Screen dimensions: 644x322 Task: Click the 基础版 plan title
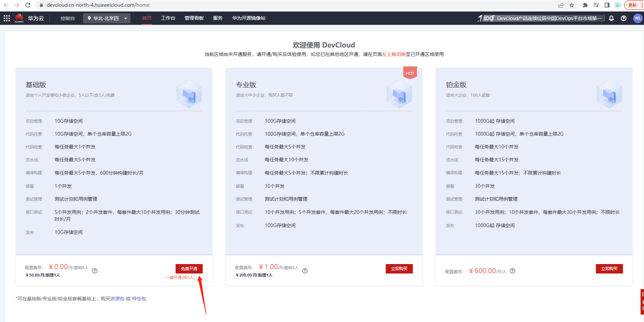click(36, 85)
